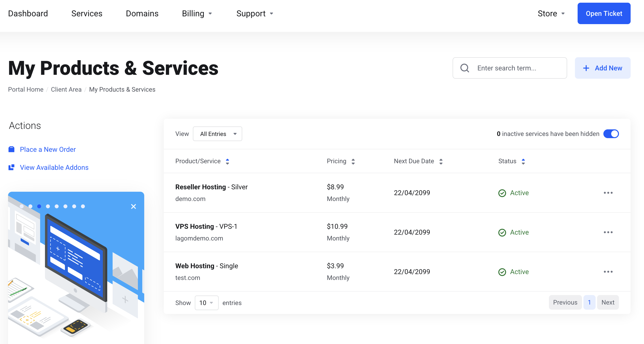Click the search magnifier icon
Screen dimensions: 644x344
465,68
